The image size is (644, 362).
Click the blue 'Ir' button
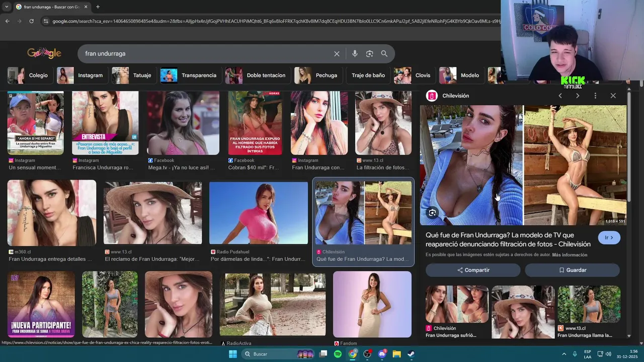[x=609, y=237]
